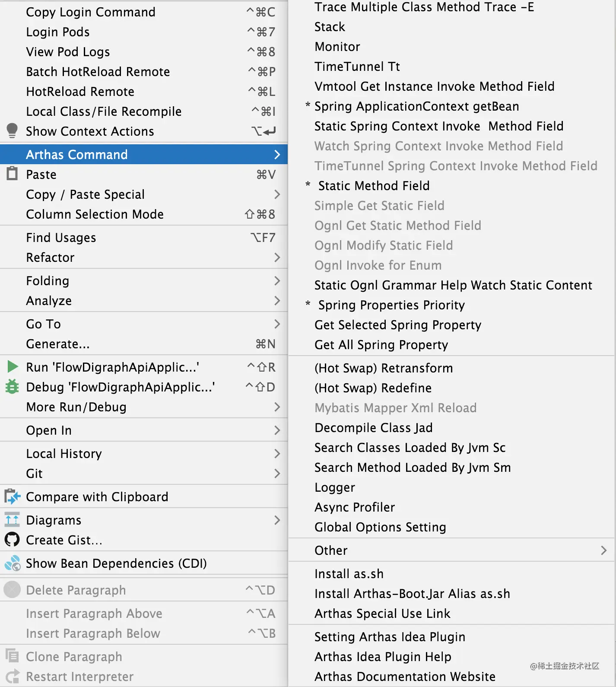Viewport: 616px width, 687px height.
Task: Choose Find Usages
Action: (144, 238)
